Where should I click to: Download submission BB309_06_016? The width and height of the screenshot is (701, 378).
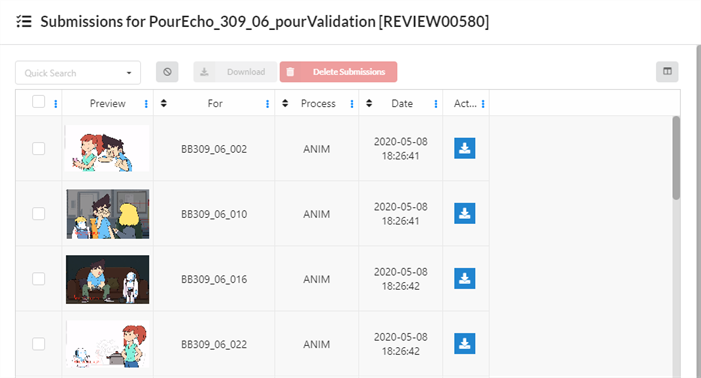465,279
